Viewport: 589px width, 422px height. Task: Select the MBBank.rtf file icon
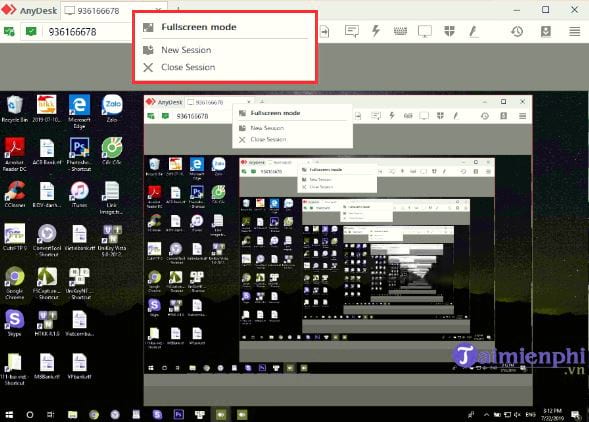47,366
